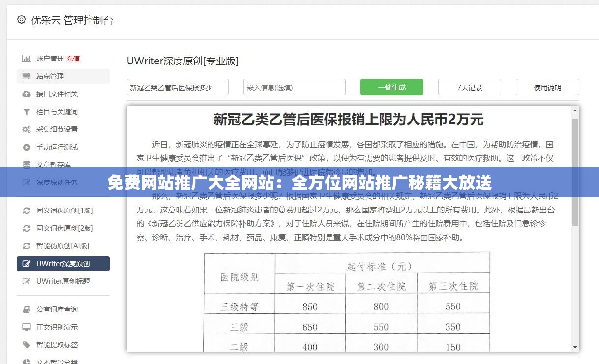Image resolution: width=599 pixels, height=364 pixels.
Task: Click the tag icon next to 智能提取标签
Action: (27, 345)
